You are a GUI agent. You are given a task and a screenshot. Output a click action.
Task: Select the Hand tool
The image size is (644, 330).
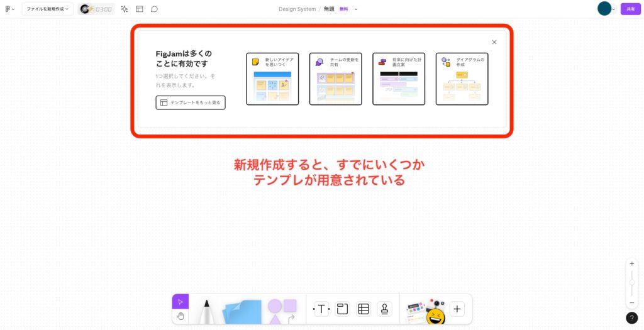(x=180, y=316)
